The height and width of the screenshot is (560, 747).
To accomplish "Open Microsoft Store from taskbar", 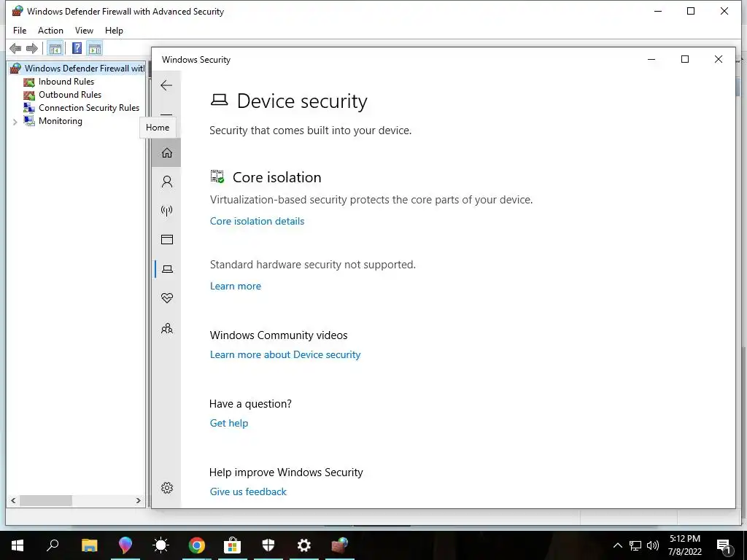I will [x=233, y=545].
